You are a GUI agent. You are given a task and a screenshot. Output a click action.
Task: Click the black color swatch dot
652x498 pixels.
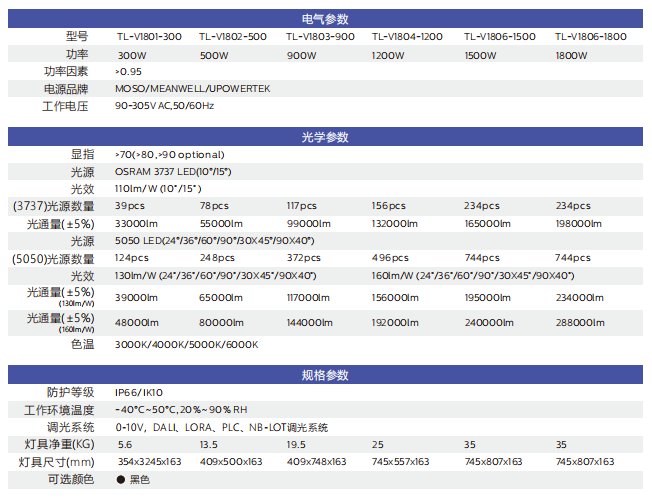[x=121, y=480]
